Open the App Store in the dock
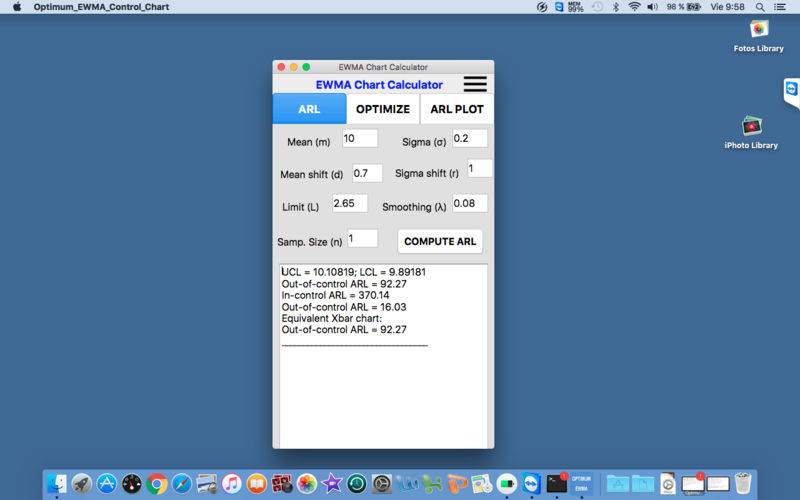Screen dimensions: 800x500 point(107,484)
